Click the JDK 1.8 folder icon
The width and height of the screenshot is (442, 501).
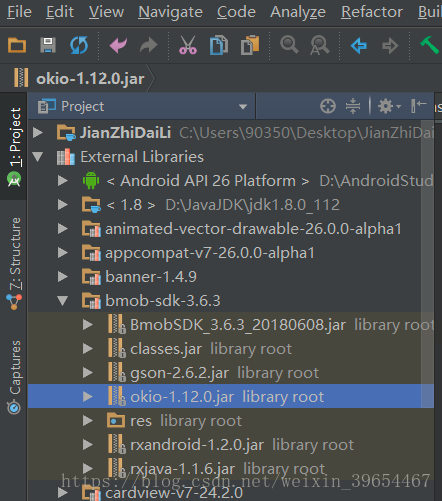click(91, 204)
